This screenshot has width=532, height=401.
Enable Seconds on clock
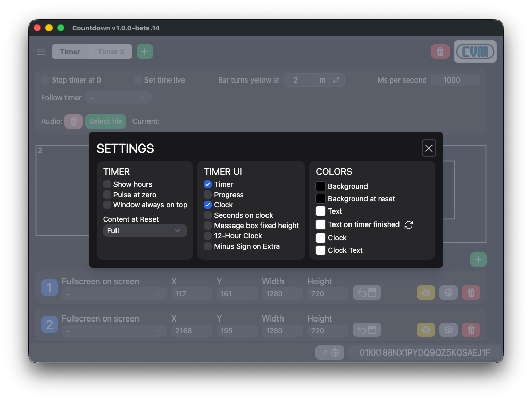[208, 215]
